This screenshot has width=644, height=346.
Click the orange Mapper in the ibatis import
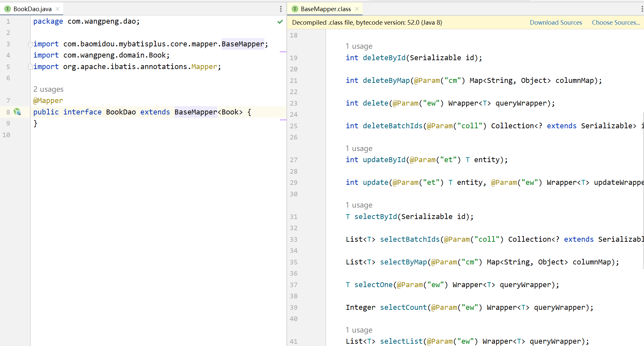tap(204, 67)
